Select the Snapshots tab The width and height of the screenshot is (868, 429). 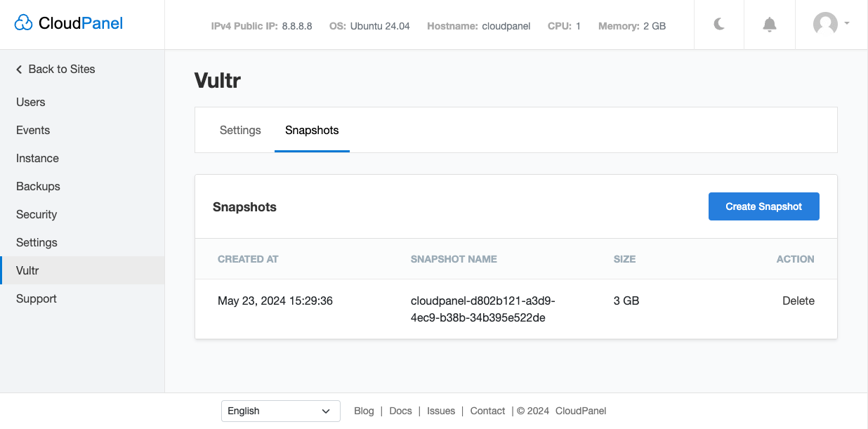tap(312, 130)
